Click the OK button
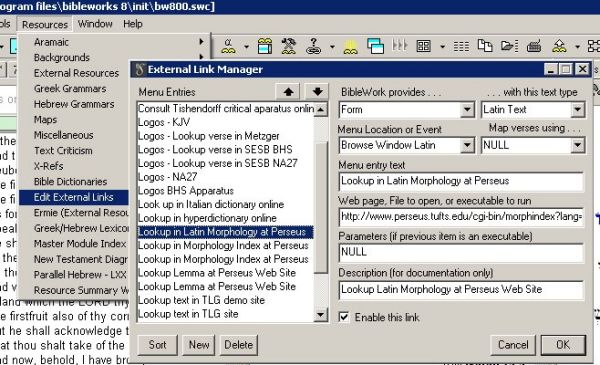The width and height of the screenshot is (600, 365). [x=563, y=345]
